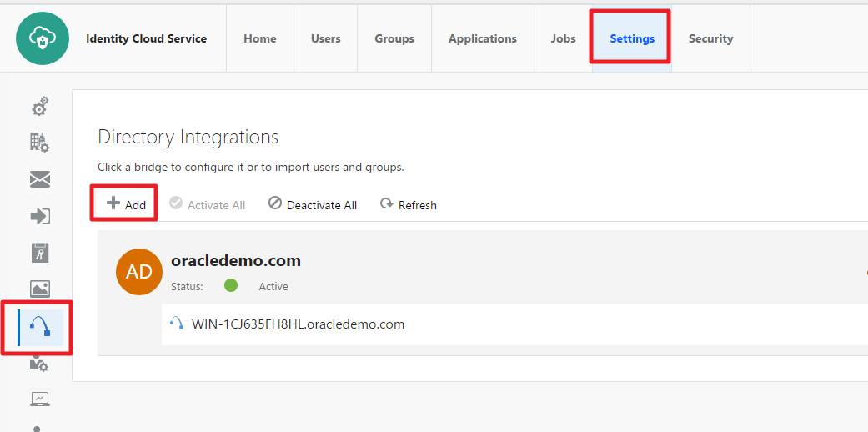868x432 pixels.
Task: Open notifications envelope icon in sidebar
Action: pos(40,179)
